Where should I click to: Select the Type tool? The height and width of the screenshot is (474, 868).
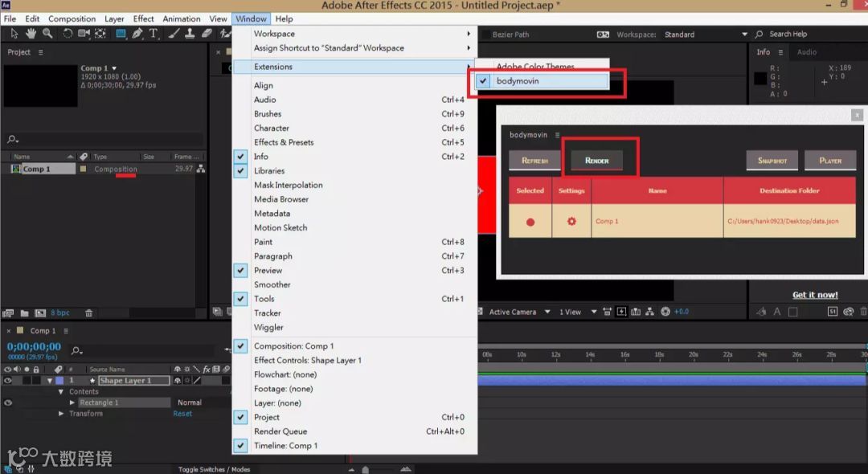[154, 34]
